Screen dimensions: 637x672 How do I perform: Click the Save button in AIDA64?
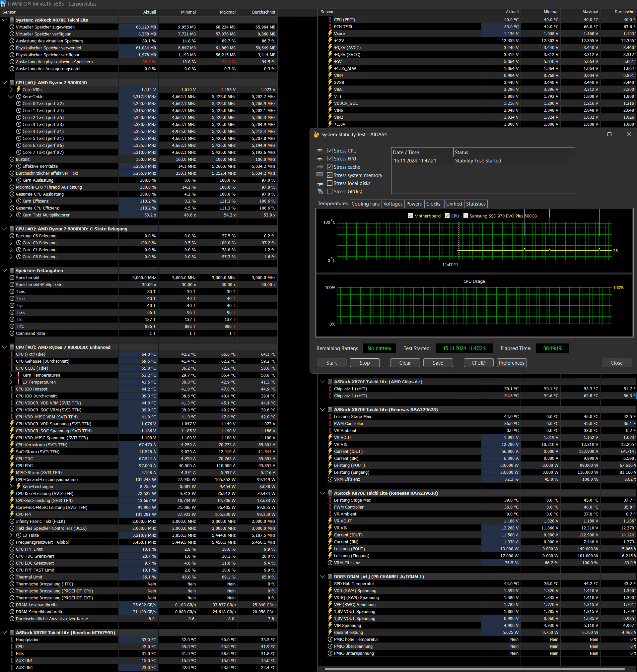pyautogui.click(x=438, y=363)
